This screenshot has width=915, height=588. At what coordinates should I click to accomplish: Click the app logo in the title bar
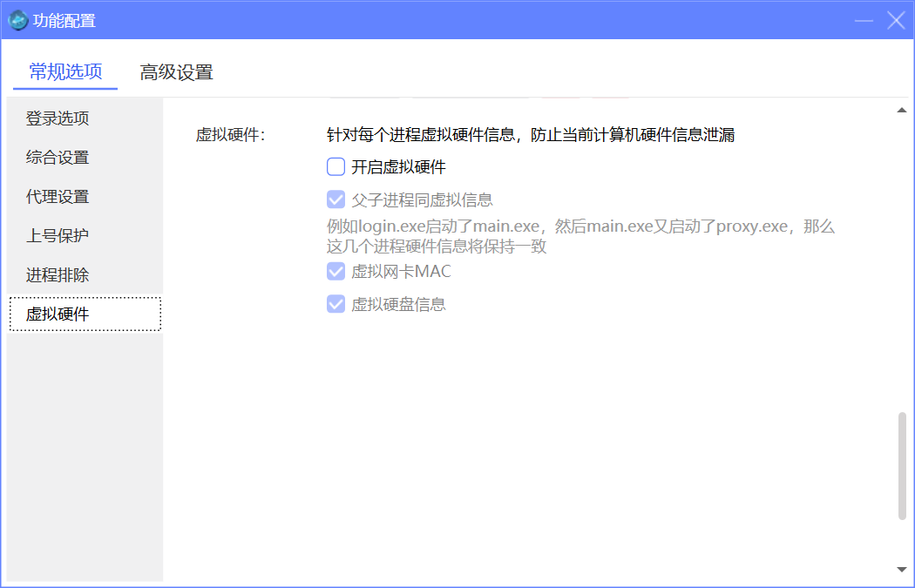tap(18, 20)
